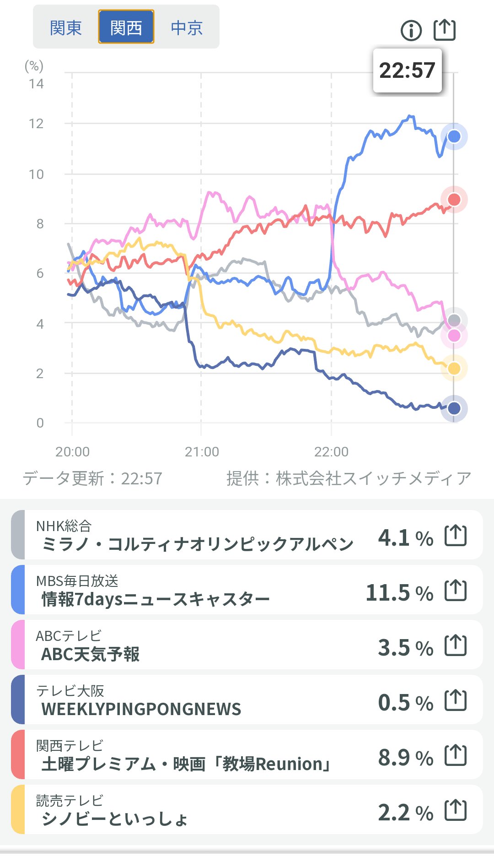Viewport: 494px width, 868px height.
Task: Switch to the 中京 region tab
Action: (x=187, y=28)
